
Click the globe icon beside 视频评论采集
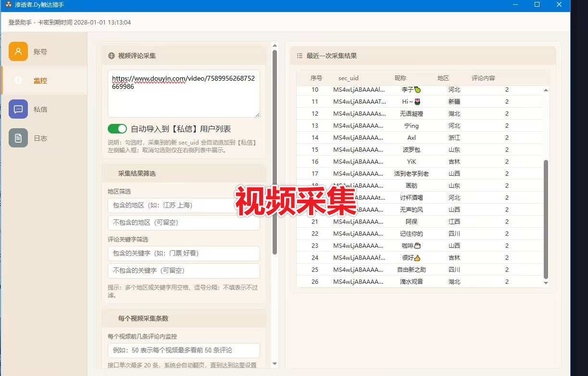pyautogui.click(x=112, y=56)
